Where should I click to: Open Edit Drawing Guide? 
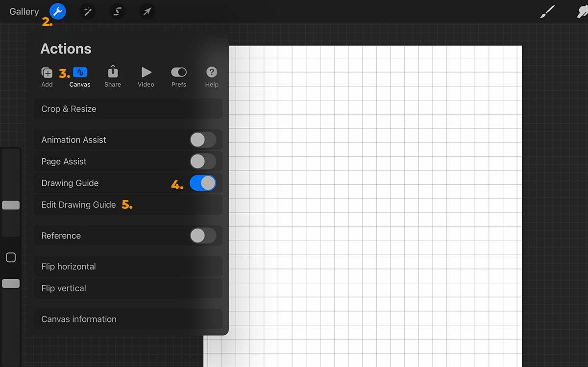[x=128, y=205]
